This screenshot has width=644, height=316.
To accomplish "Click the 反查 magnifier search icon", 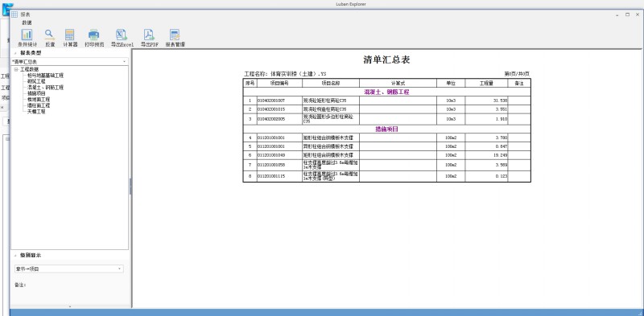I will [50, 38].
